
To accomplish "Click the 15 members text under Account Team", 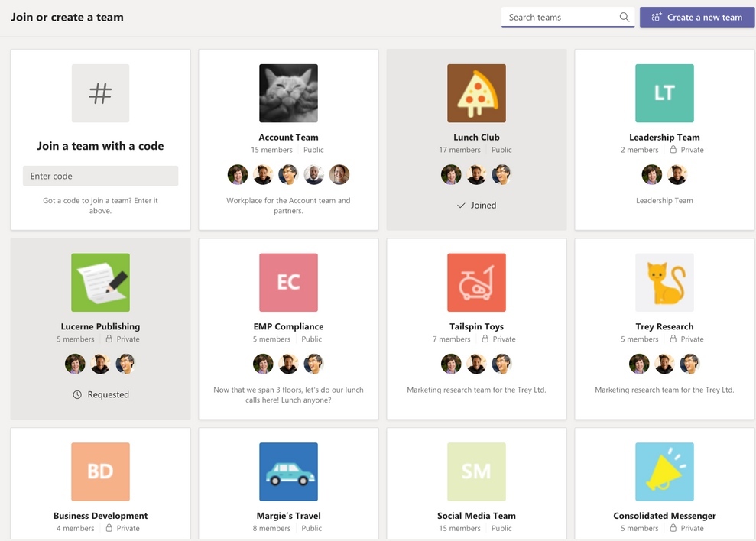I will tap(271, 150).
